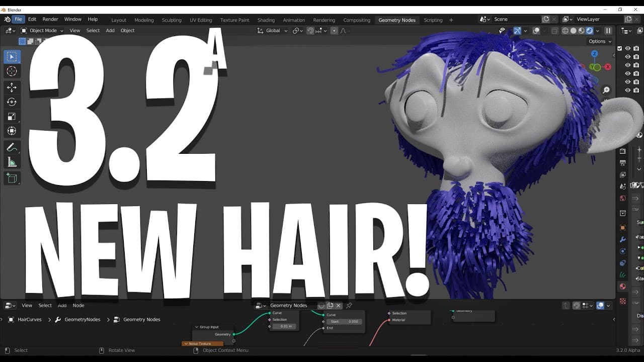This screenshot has height=362, width=644.
Task: Pause viewport rendering
Action: tap(608, 31)
